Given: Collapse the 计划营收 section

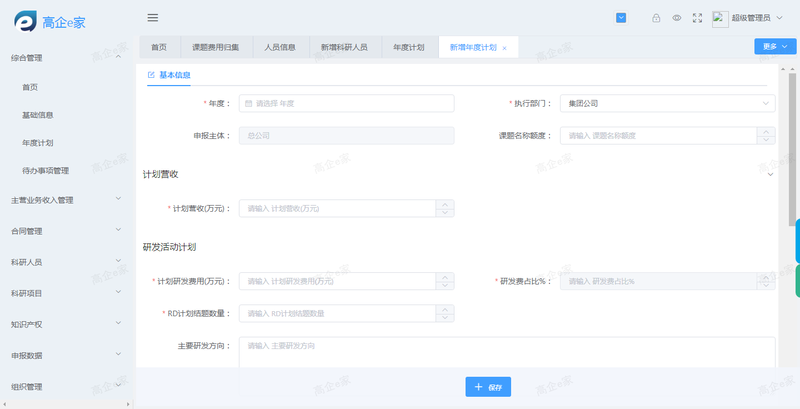Looking at the screenshot, I should [x=769, y=174].
